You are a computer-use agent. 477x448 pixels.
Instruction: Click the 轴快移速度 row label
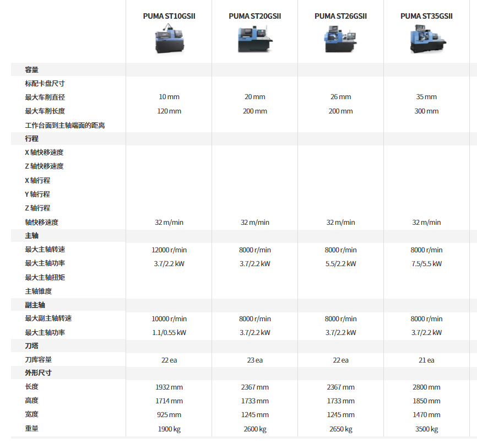click(x=42, y=223)
